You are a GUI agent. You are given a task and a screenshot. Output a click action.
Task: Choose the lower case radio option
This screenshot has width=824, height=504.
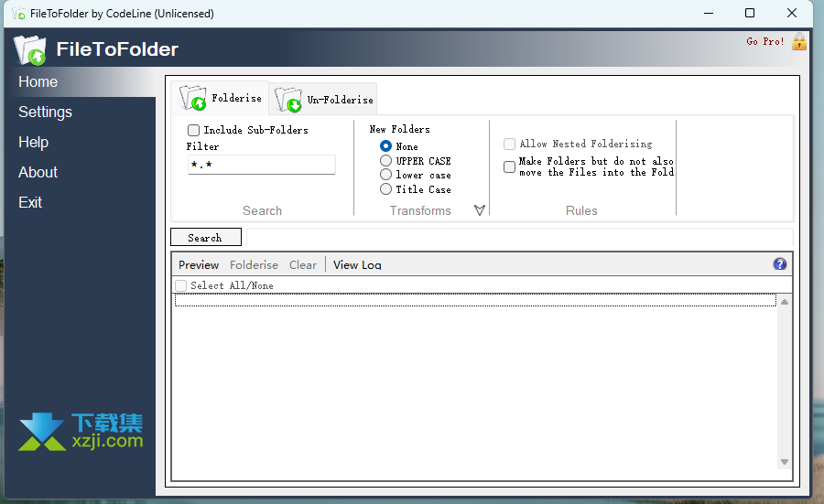click(x=385, y=175)
